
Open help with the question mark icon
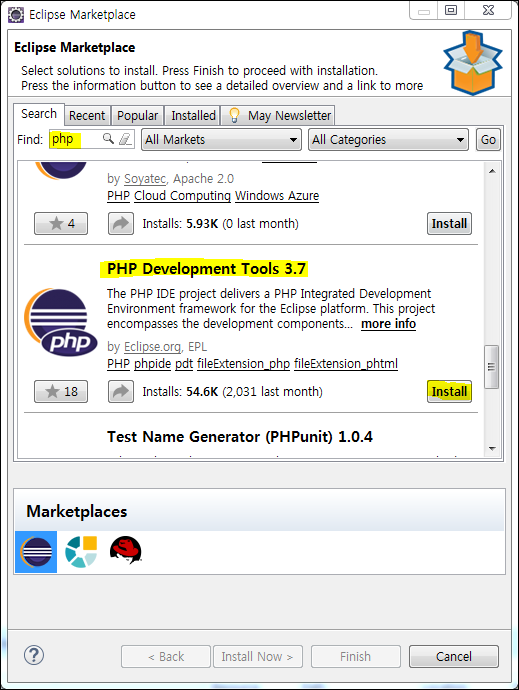coord(34,655)
